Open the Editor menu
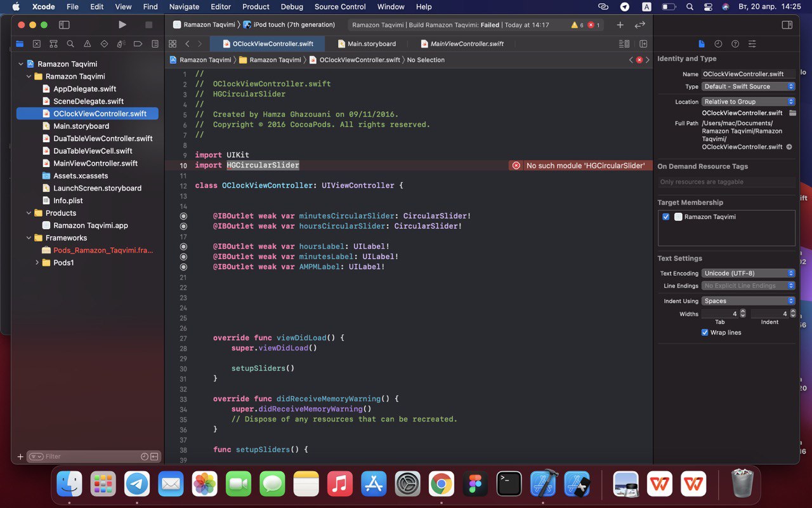Image resolution: width=812 pixels, height=508 pixels. click(x=221, y=7)
